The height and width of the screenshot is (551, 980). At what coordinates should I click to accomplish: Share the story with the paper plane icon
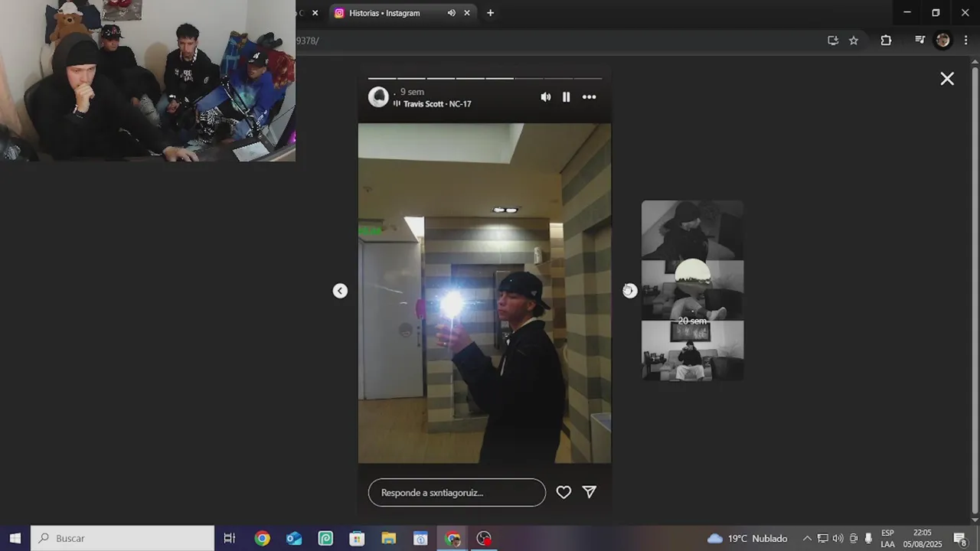[590, 492]
